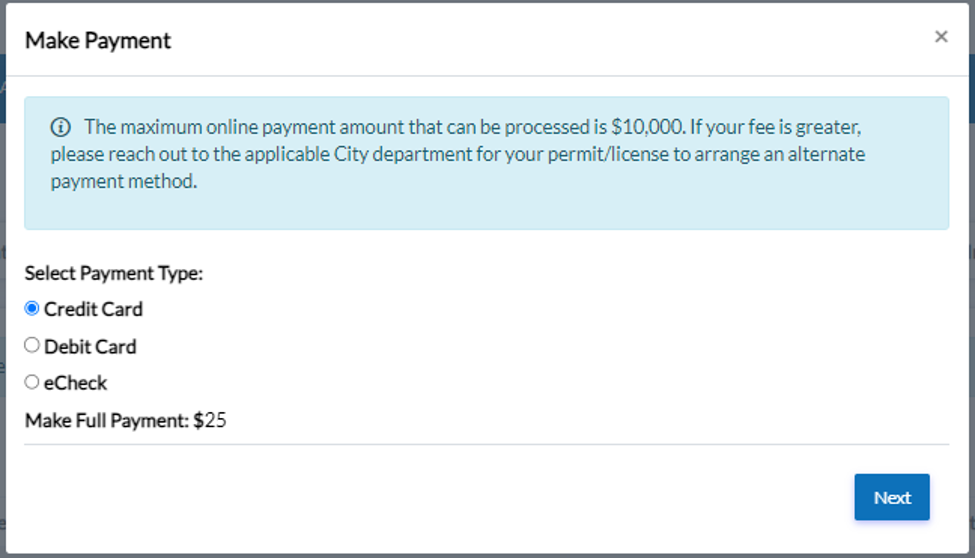Click the Select Payment Type label
Viewport: 977px width, 558px height.
114,273
